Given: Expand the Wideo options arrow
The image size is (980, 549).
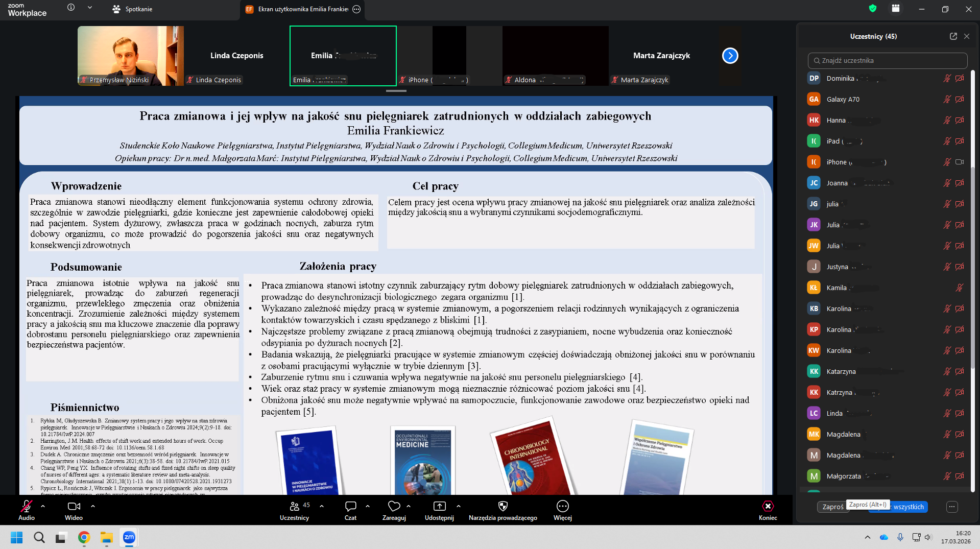Looking at the screenshot, I should [x=93, y=506].
